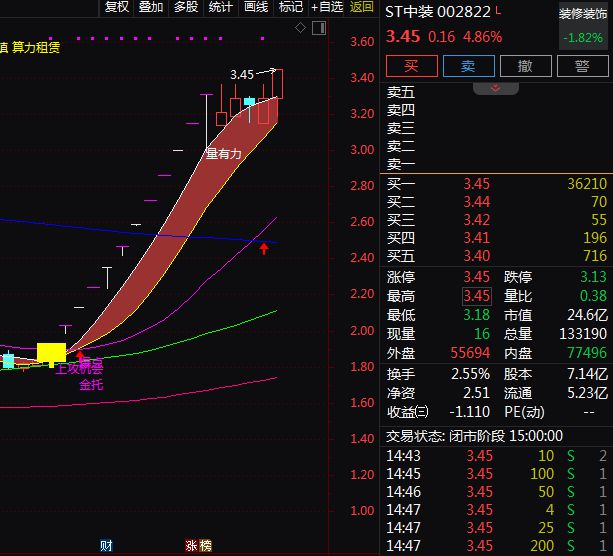Viewport: 613px width, 556px height.
Task: Click the 卖五 ask row label
Action: [x=401, y=93]
